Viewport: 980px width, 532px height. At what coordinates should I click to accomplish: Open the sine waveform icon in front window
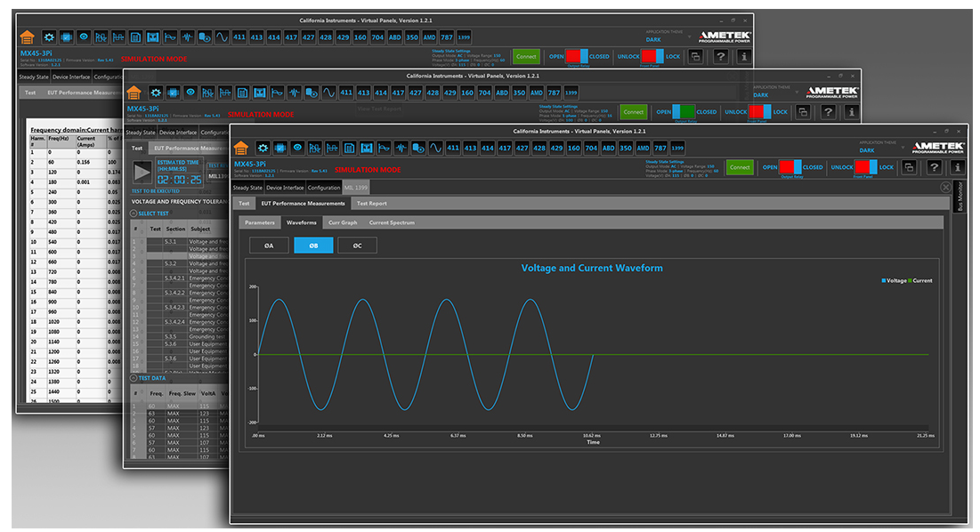point(435,148)
